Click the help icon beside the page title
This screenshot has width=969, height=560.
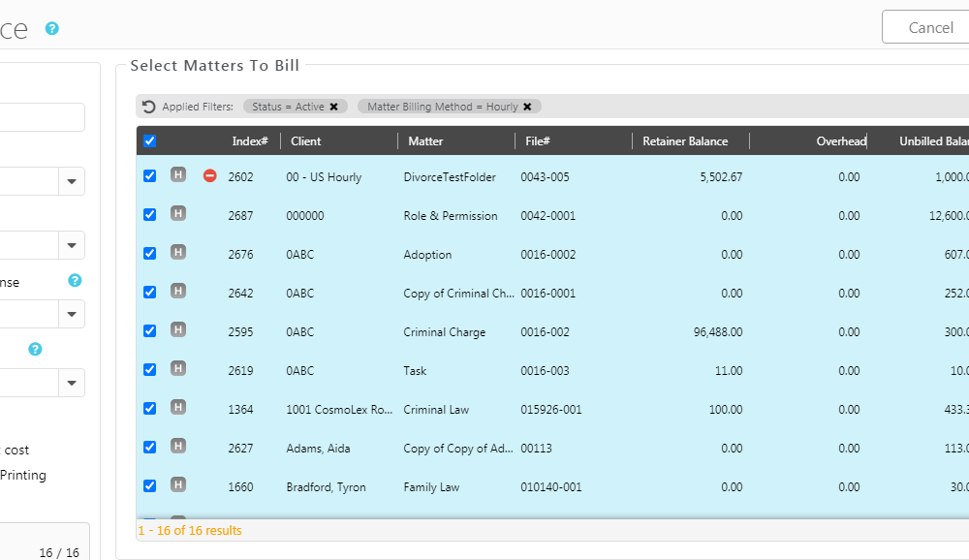[52, 28]
